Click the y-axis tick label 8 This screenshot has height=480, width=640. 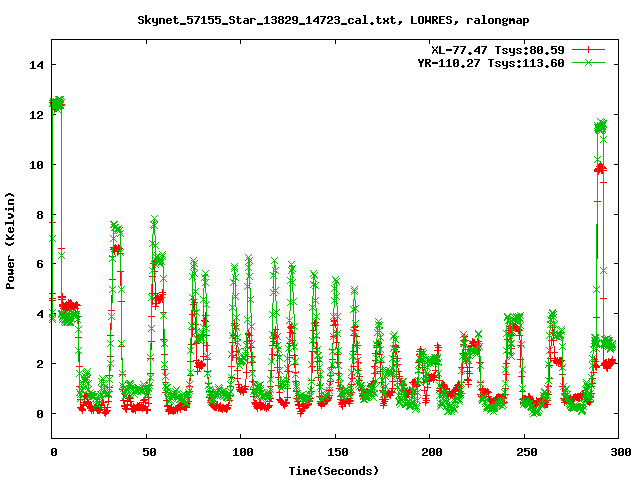coord(40,215)
